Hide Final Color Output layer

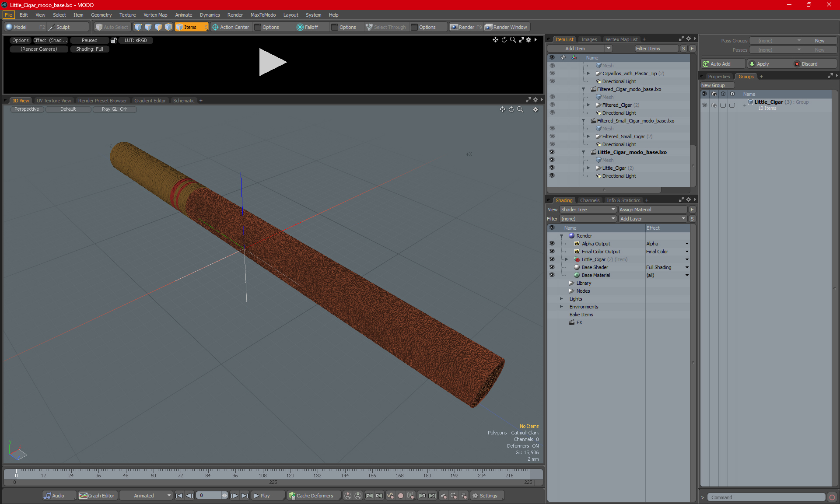coord(552,252)
